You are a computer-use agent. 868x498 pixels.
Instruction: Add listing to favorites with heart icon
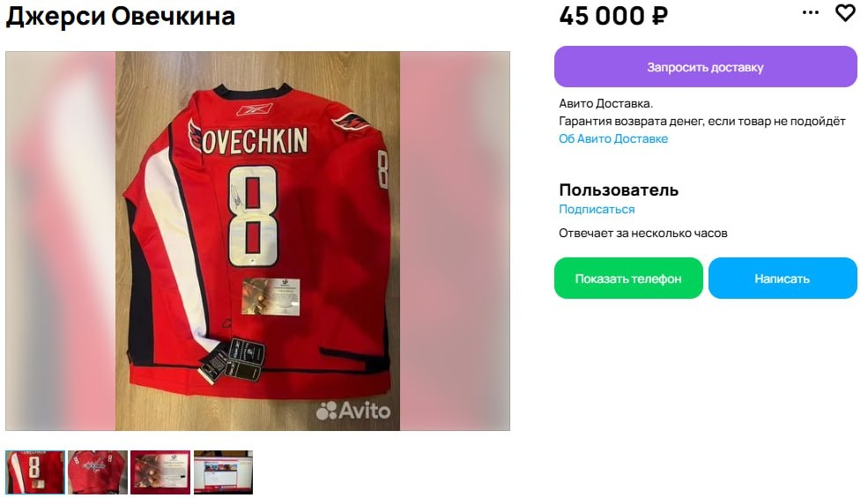coord(845,12)
